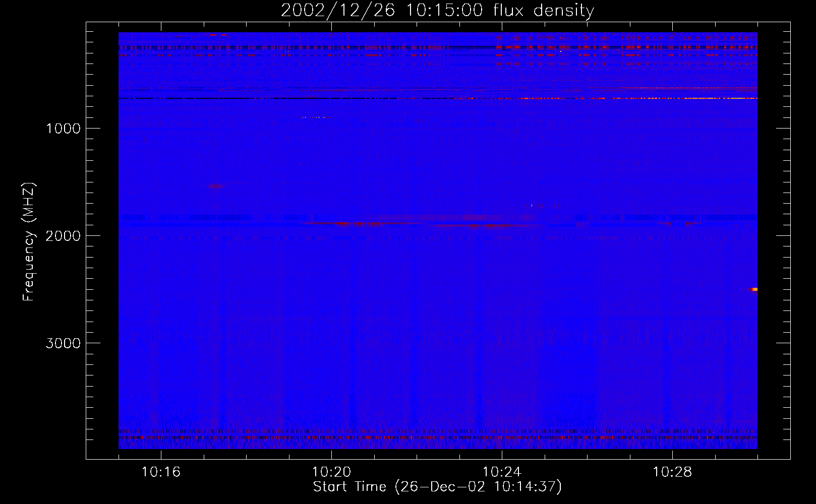
Task: Click the 'Start Time (26-Dec-02 10:14:37)' caption
Action: point(437,487)
